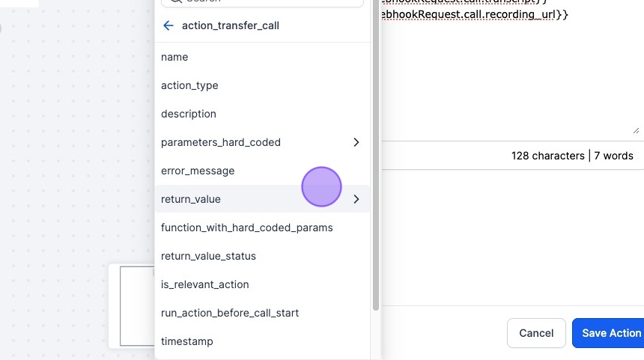This screenshot has height=360, width=644.
Task: Choose the action_type entry
Action: pos(189,85)
